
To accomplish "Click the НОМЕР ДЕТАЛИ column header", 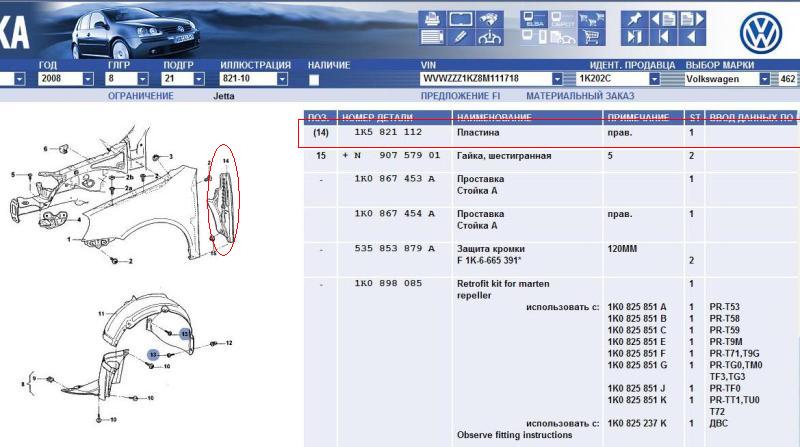I will tap(395, 118).
